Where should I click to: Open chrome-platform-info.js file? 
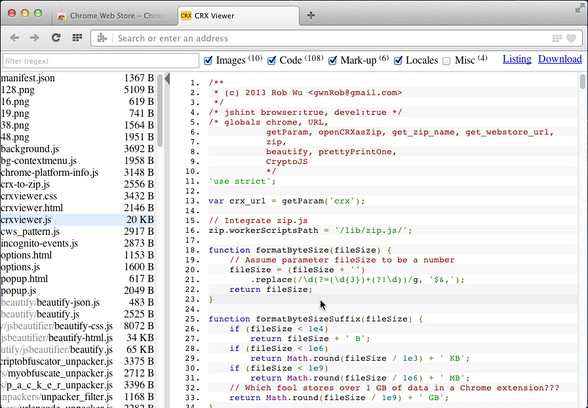(x=77, y=172)
